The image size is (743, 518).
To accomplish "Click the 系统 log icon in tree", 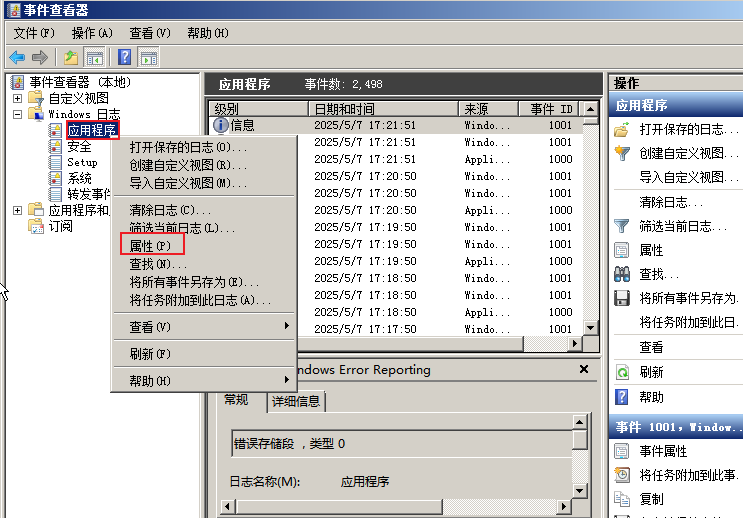I will (55, 179).
